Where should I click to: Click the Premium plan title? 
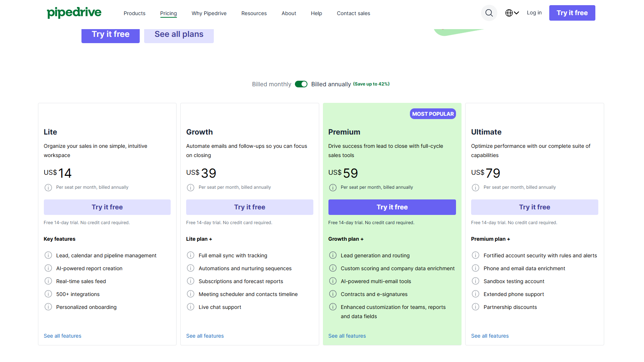tap(344, 132)
